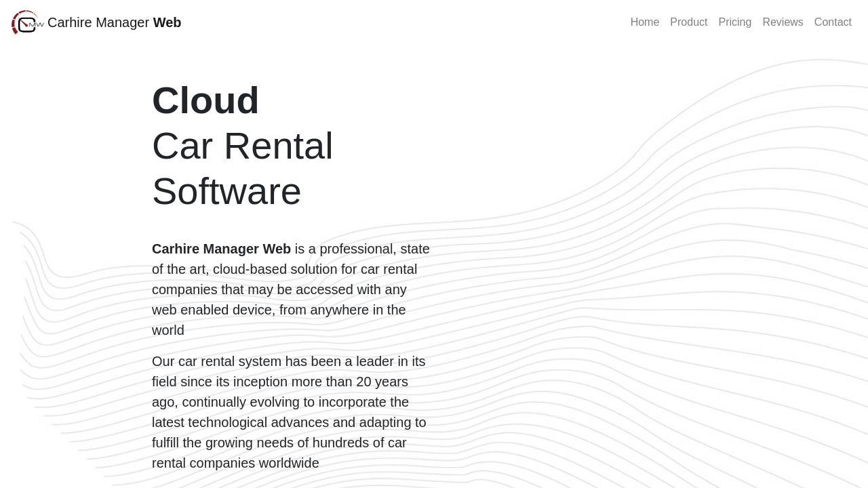Click the word 'world' ending first paragraph

[167, 330]
